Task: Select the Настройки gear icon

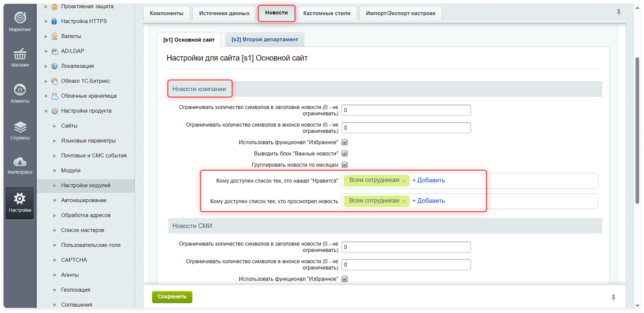Action: [20, 199]
